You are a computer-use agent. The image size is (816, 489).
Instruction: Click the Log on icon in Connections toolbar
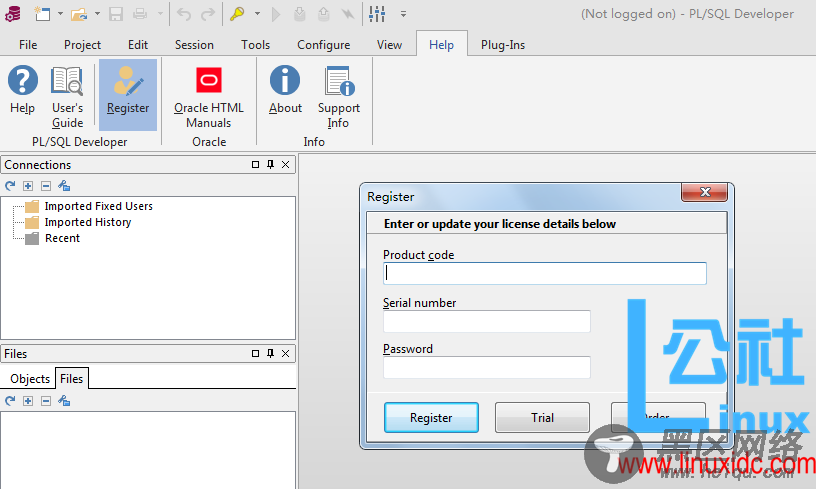[64, 186]
